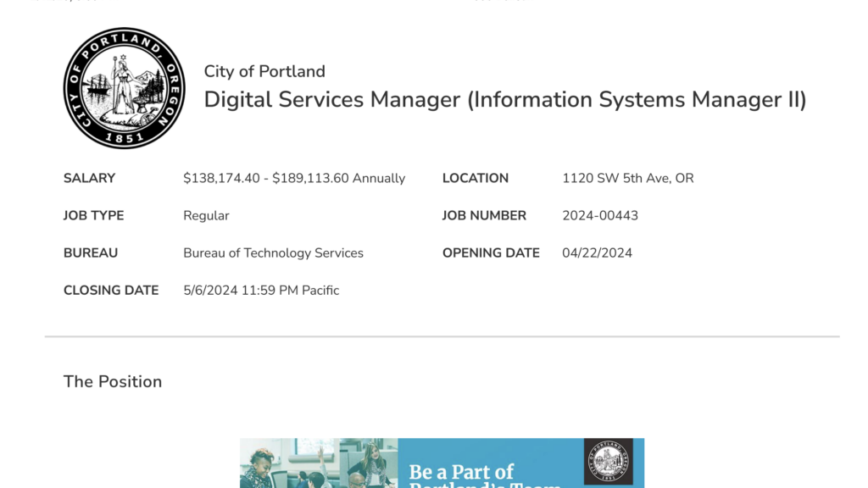Click the JOB TYPE field label
This screenshot has height=488, width=868.
point(93,215)
